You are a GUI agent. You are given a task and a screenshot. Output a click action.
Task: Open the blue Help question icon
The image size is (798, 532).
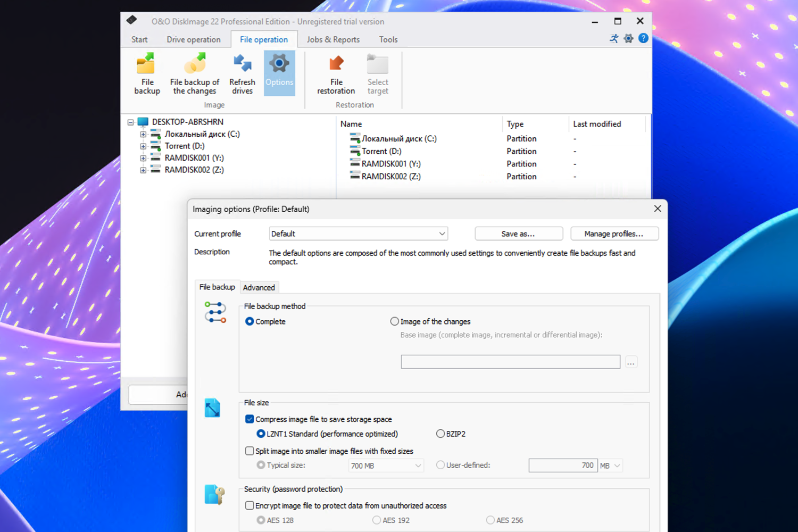click(x=643, y=38)
